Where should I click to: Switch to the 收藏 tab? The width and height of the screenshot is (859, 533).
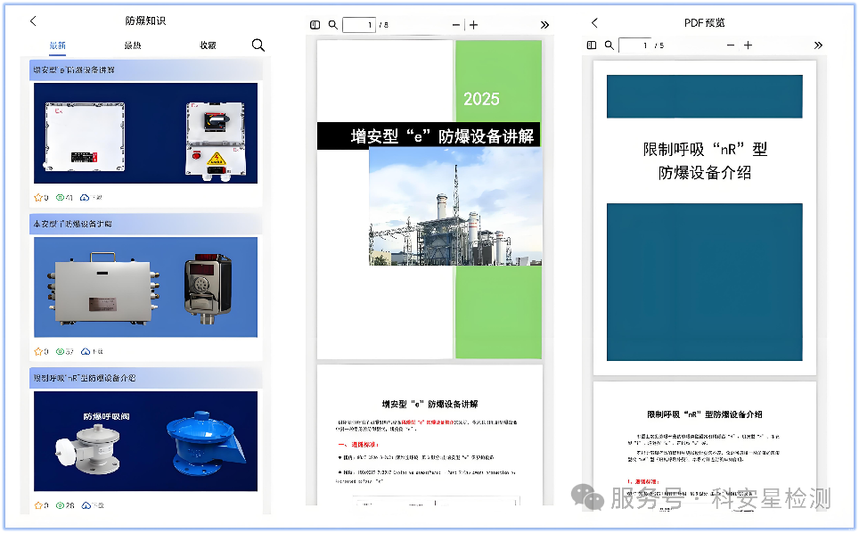click(208, 45)
